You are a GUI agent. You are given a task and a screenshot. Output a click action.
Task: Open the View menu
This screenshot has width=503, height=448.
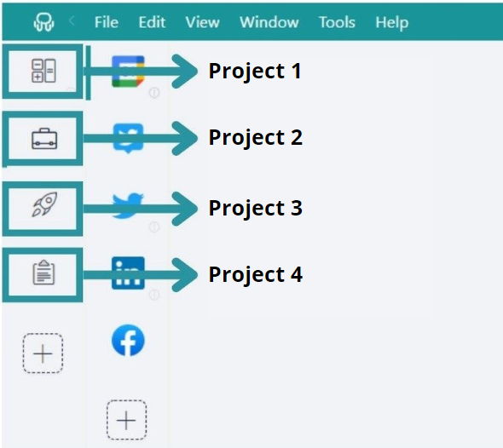coord(202,22)
